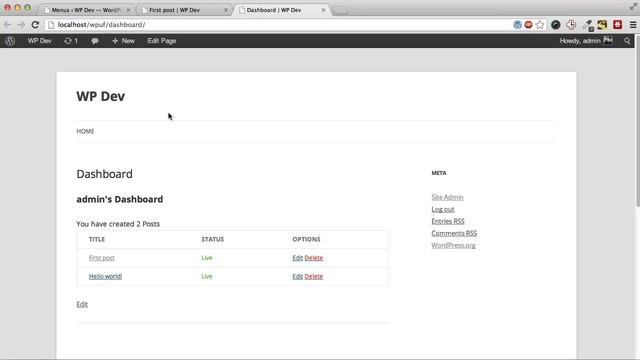Click the red asterisk extension icon
This screenshot has width=640, height=360.
click(x=618, y=24)
